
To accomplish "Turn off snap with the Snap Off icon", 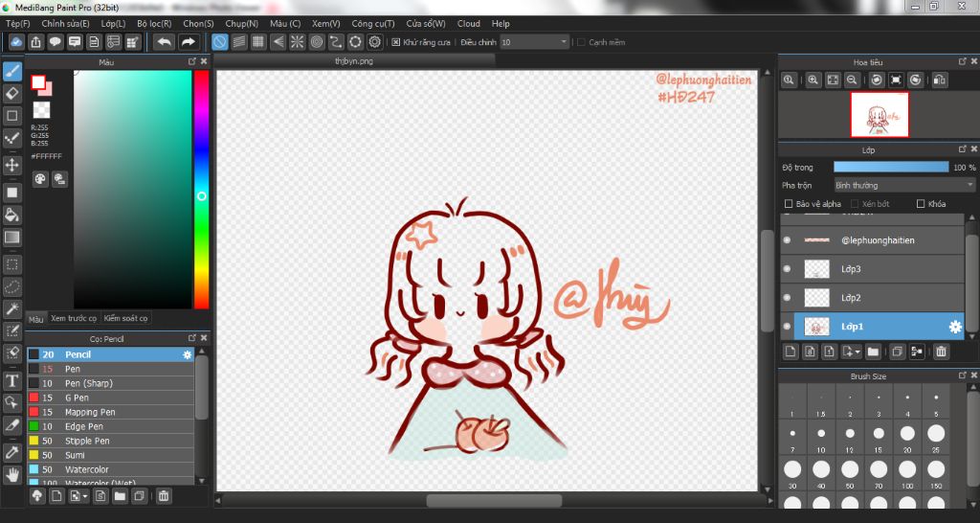I will pyautogui.click(x=219, y=42).
